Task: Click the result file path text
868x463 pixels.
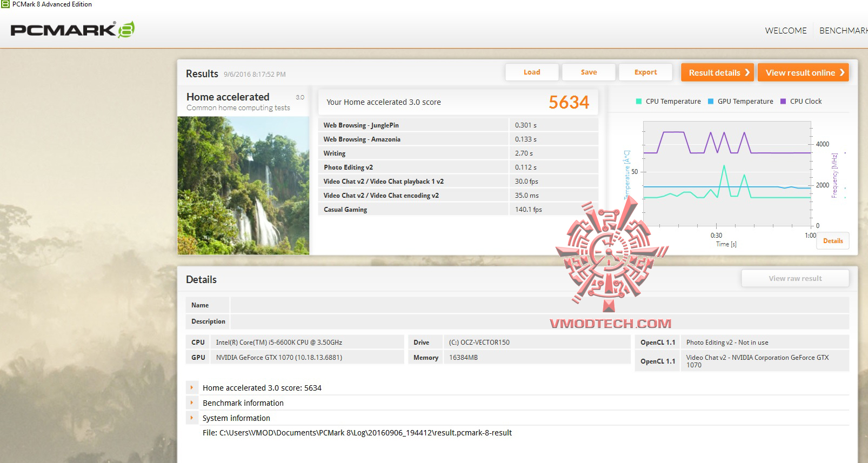Action: tap(357, 433)
